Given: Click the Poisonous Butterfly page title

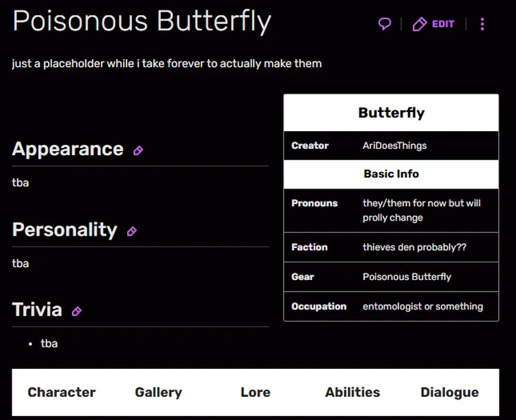Looking at the screenshot, I should tap(141, 22).
